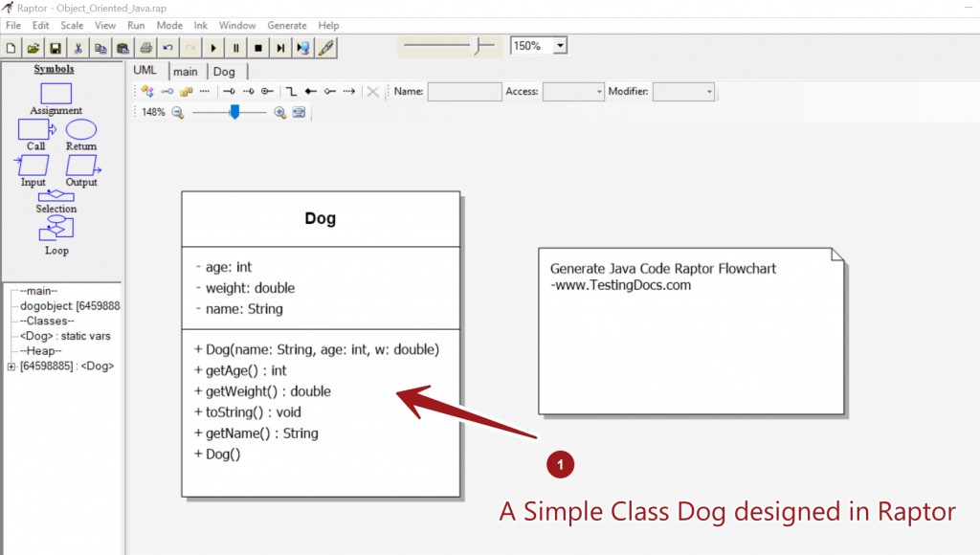
Task: Click the Save file toolbar icon
Action: (56, 47)
